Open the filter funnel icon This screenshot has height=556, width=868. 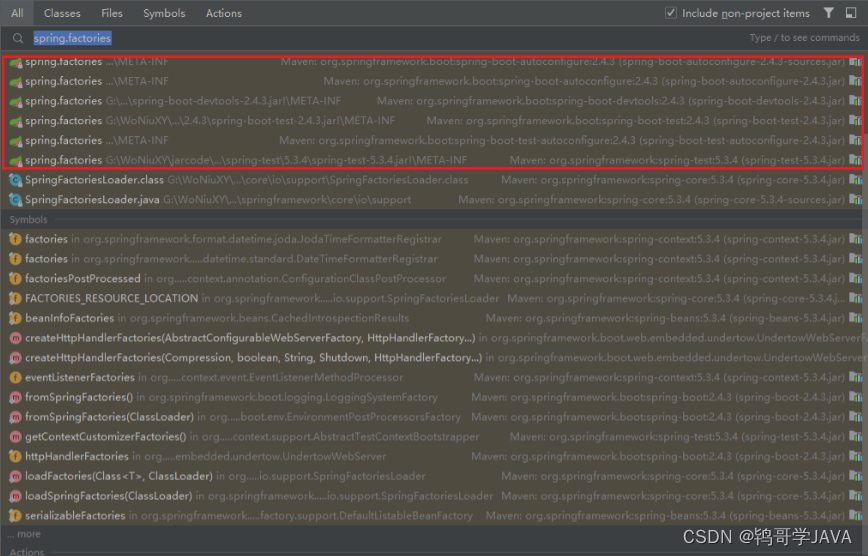coord(828,13)
